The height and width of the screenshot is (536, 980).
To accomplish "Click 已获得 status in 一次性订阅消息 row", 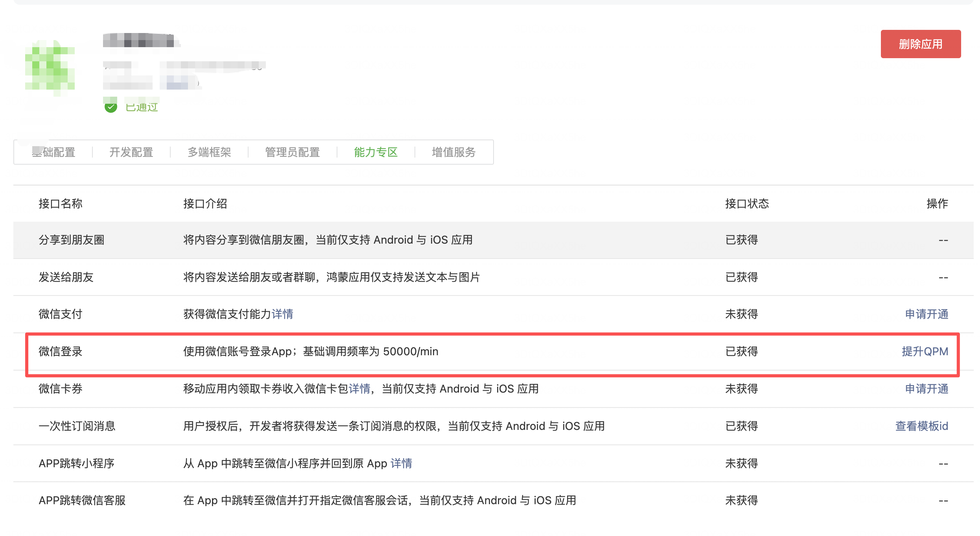I will [742, 426].
